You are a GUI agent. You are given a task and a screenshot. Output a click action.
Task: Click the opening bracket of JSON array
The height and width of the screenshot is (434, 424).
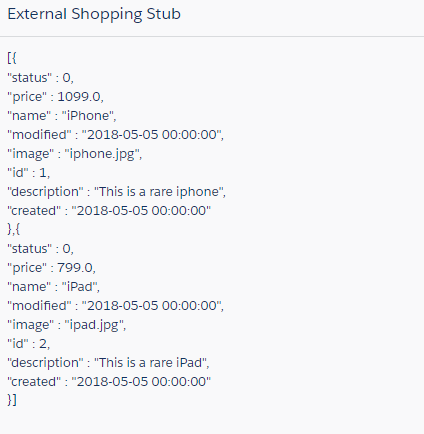(12, 58)
